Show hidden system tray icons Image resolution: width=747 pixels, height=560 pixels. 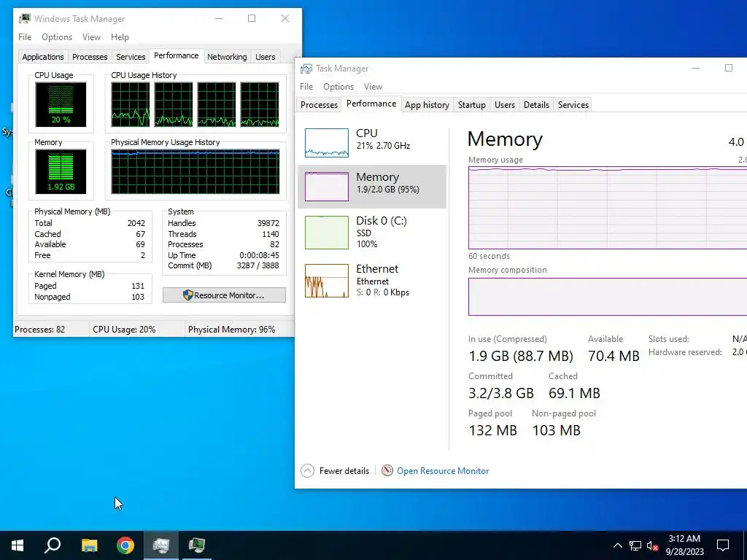point(617,545)
